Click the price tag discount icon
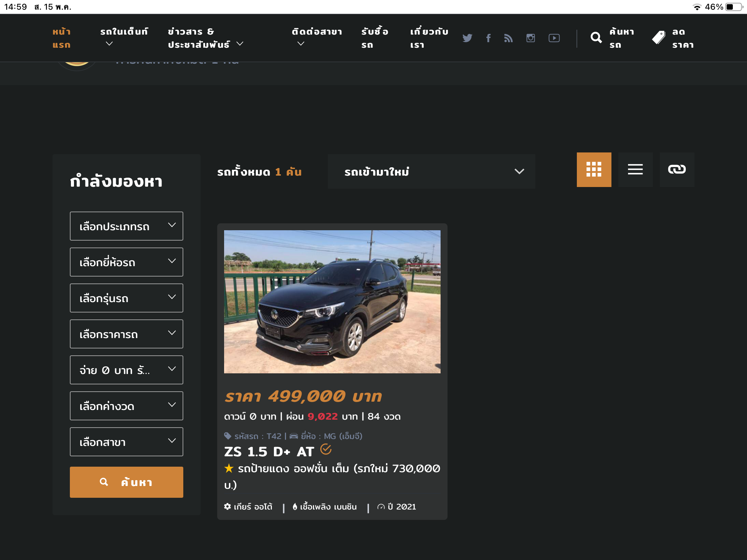The height and width of the screenshot is (560, 747). (x=658, y=38)
